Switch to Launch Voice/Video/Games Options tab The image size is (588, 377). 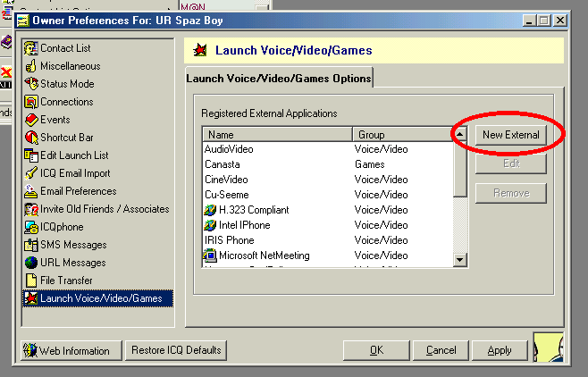pyautogui.click(x=279, y=79)
